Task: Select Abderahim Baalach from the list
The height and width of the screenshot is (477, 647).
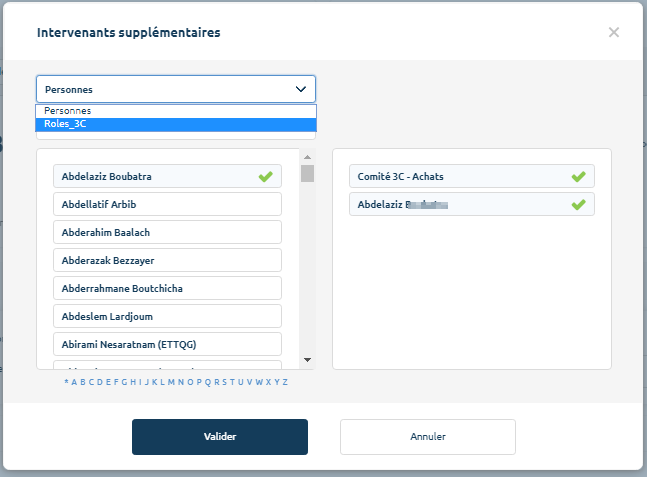Action: click(x=167, y=233)
